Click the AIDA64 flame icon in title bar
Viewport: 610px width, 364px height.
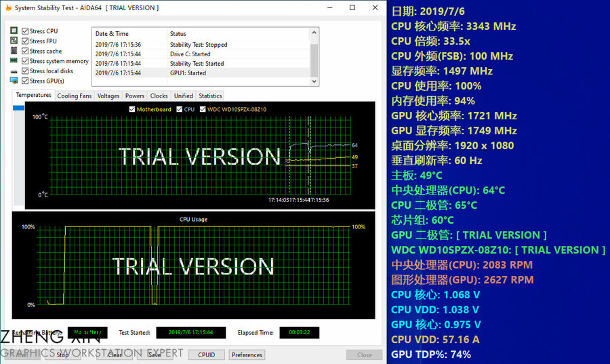8,7
